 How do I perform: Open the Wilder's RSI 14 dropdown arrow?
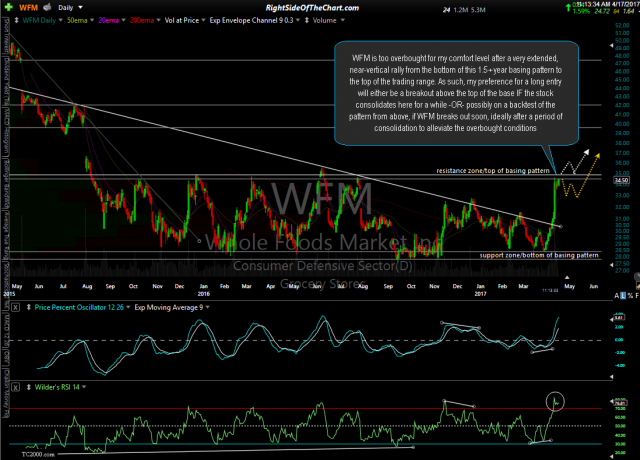coord(84,387)
